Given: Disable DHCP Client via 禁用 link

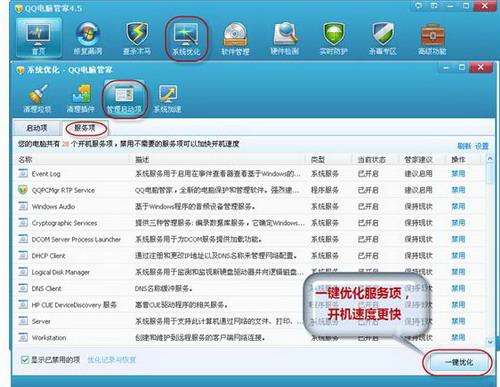Looking at the screenshot, I should 458,255.
